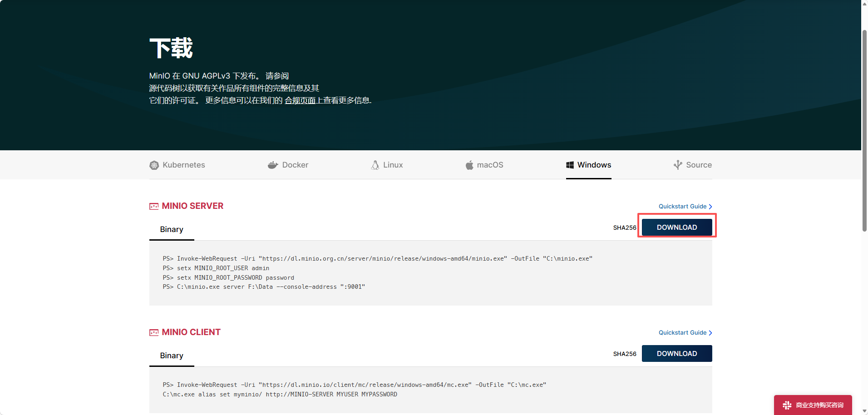Open the MinIO Server Quickstart Guide

[x=685, y=207]
